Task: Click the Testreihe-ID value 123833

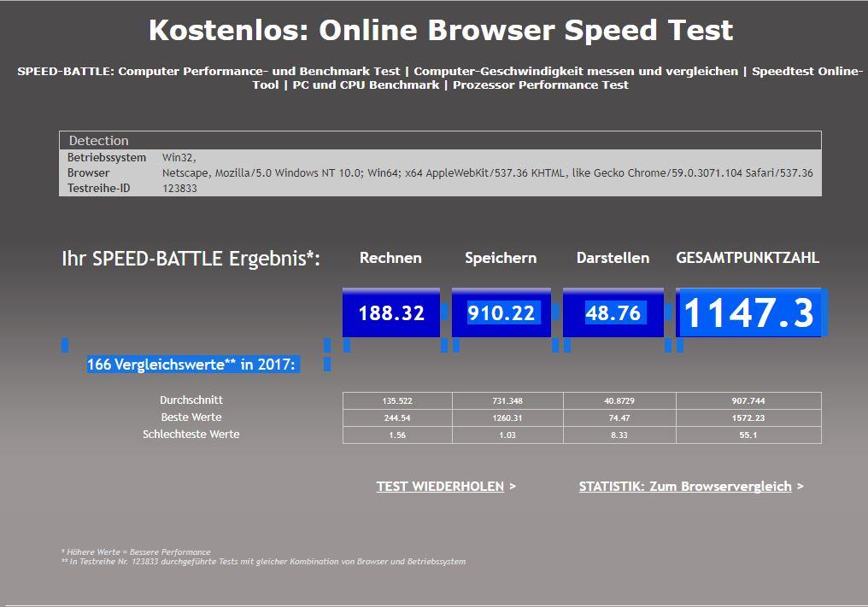Action: coord(179,188)
